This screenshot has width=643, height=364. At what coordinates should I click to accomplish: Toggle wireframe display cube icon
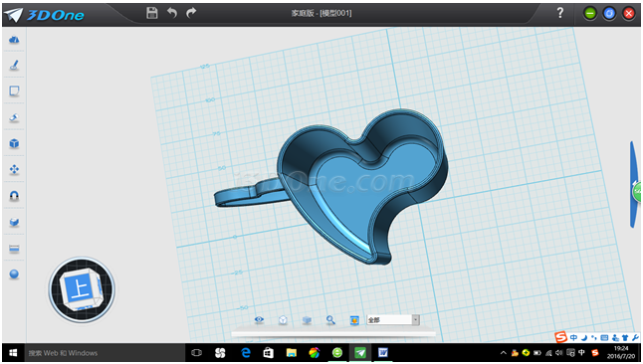[x=283, y=320]
